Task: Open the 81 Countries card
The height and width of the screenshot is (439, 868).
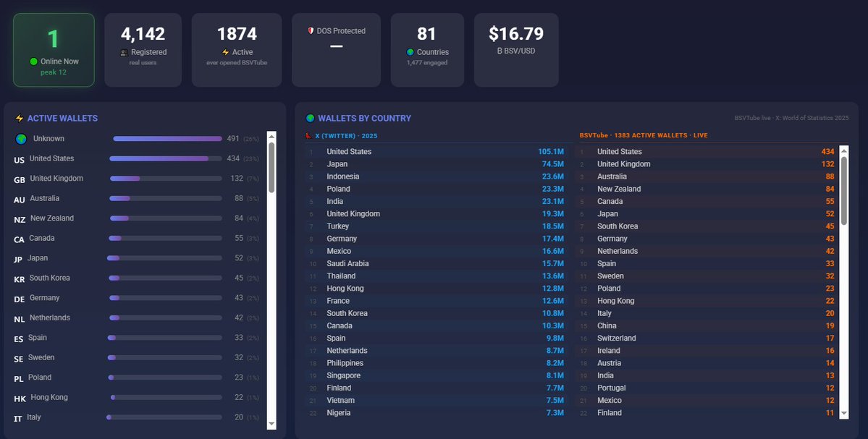Action: pos(427,50)
